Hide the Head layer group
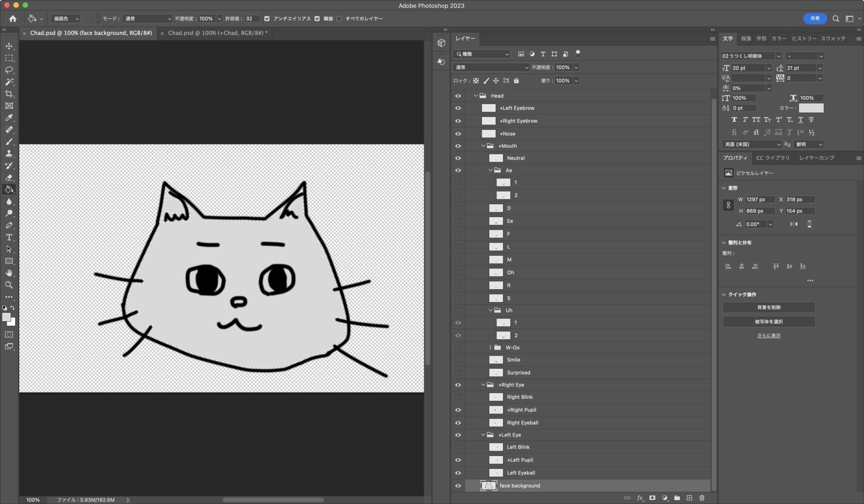The width and height of the screenshot is (864, 504). [458, 96]
